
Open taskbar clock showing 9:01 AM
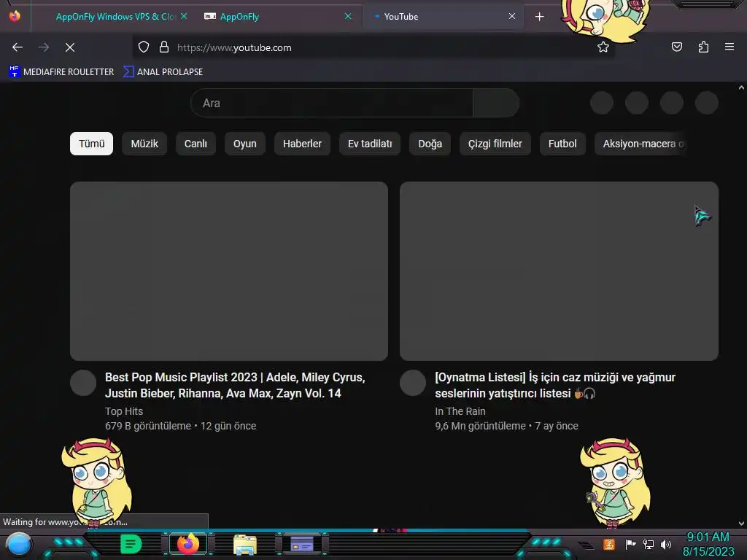click(x=708, y=544)
